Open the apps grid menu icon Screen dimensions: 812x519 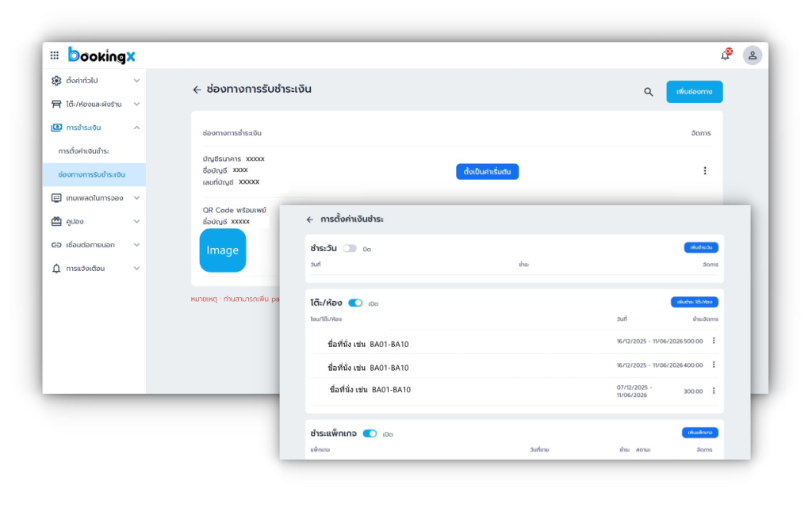pyautogui.click(x=55, y=55)
